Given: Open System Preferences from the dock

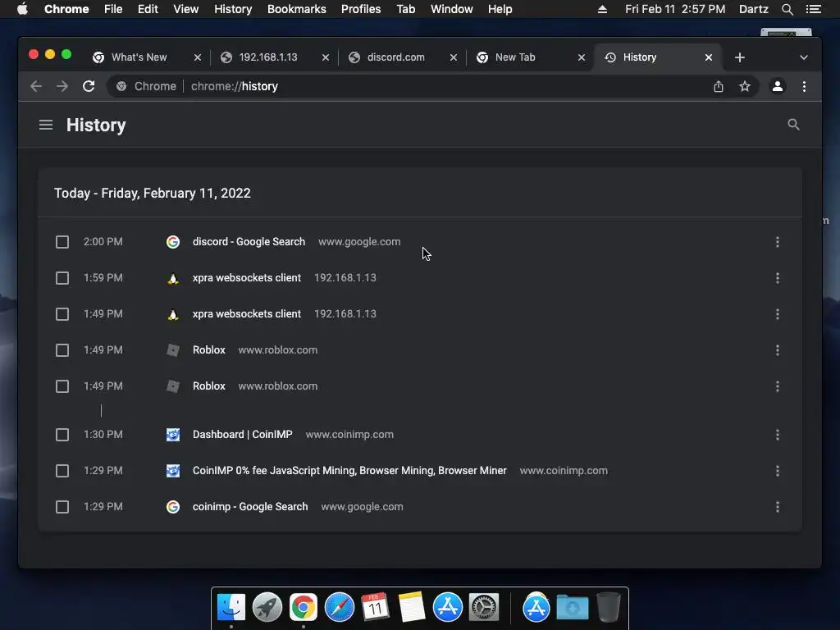Looking at the screenshot, I should click(484, 607).
